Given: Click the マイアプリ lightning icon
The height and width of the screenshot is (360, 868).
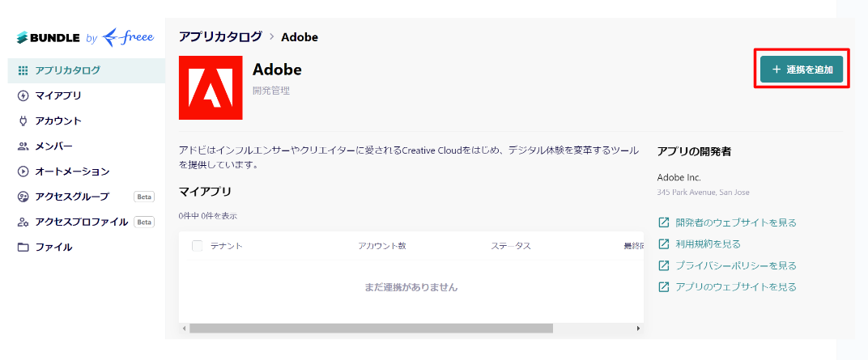Looking at the screenshot, I should coord(23,95).
